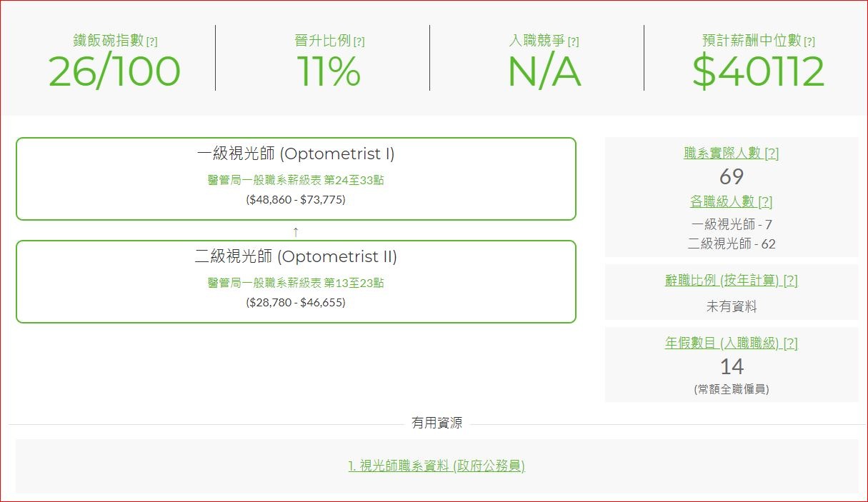Open the 辭職比例 (按年計算) link

coord(721,281)
